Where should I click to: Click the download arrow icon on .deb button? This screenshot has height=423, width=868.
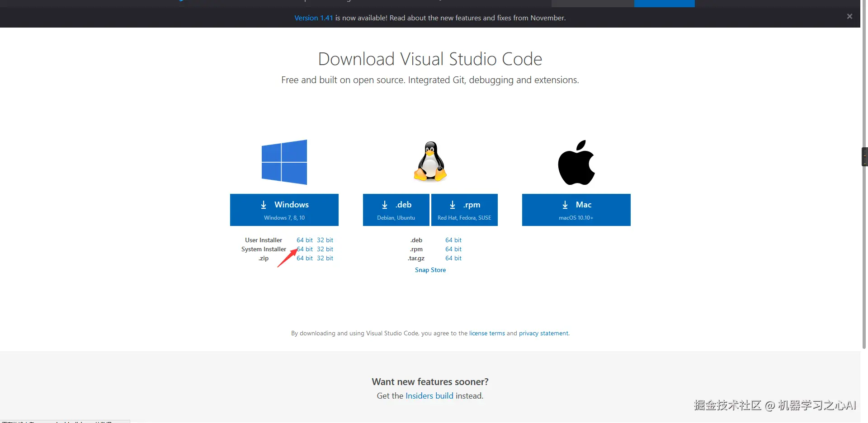click(385, 205)
